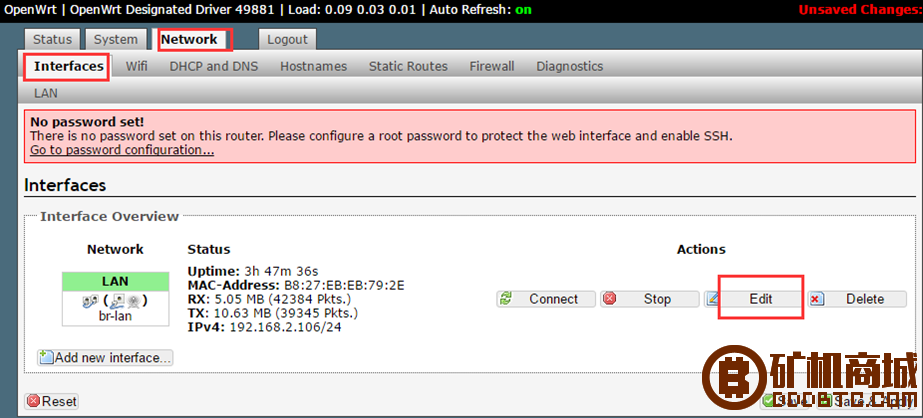Click the green Connect refresh icon
This screenshot has width=923, height=418.
pyautogui.click(x=505, y=299)
